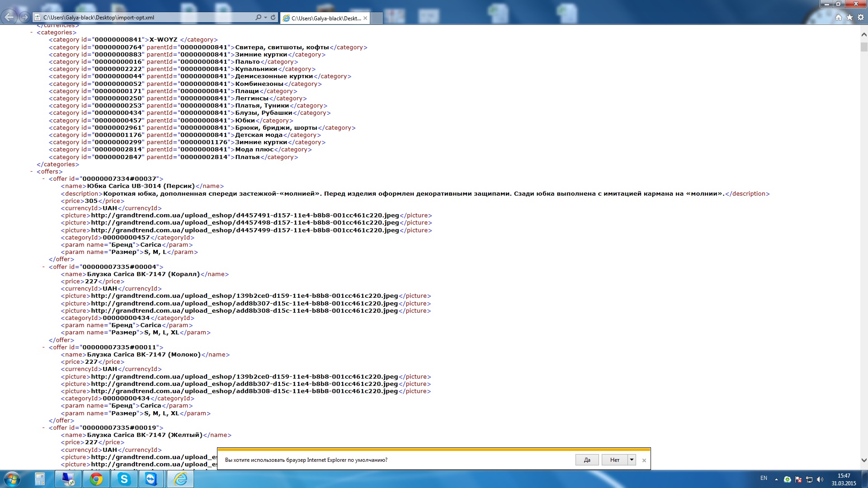Click the Show desktop strip
The height and width of the screenshot is (488, 868).
[x=864, y=479]
